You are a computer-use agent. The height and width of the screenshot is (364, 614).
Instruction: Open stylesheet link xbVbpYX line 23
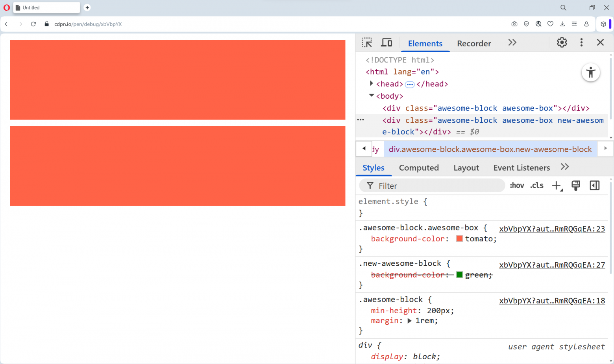pyautogui.click(x=552, y=228)
